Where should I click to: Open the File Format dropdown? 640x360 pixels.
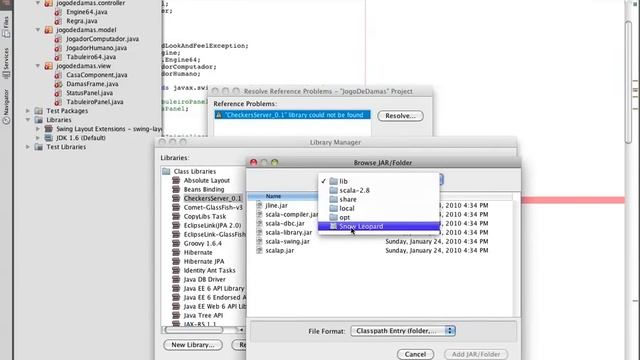[x=403, y=331]
